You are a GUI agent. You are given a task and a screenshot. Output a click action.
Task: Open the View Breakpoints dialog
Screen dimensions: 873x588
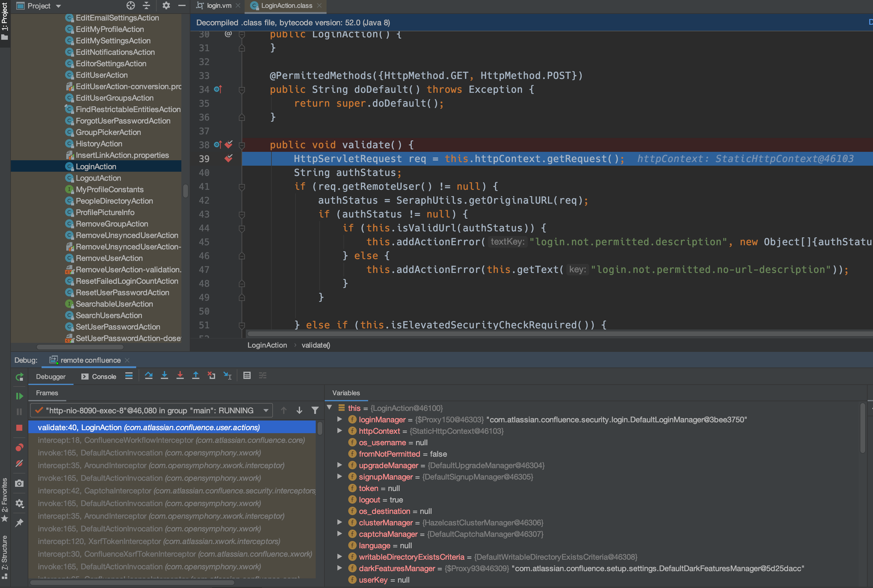pos(20,447)
